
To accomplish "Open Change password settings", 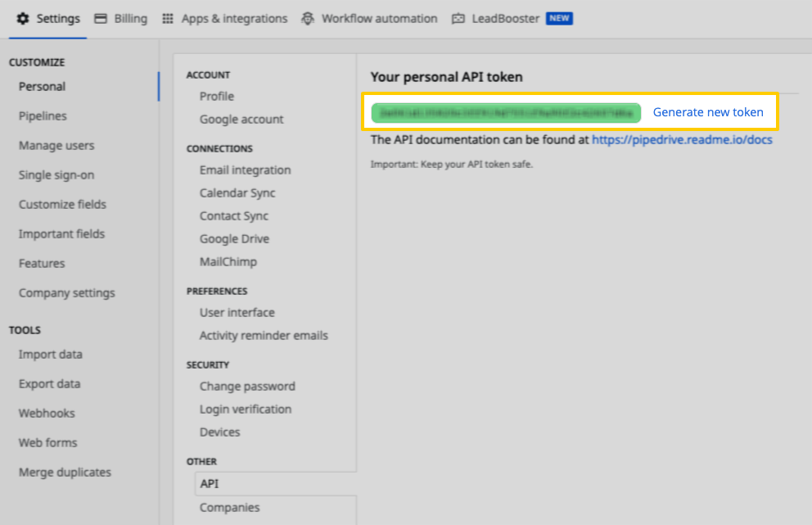I will 249,386.
